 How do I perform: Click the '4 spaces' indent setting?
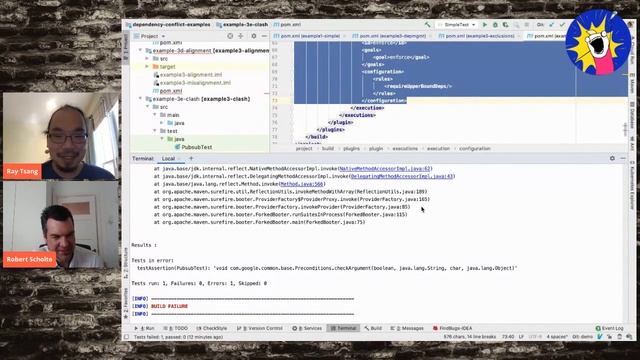tap(557, 337)
